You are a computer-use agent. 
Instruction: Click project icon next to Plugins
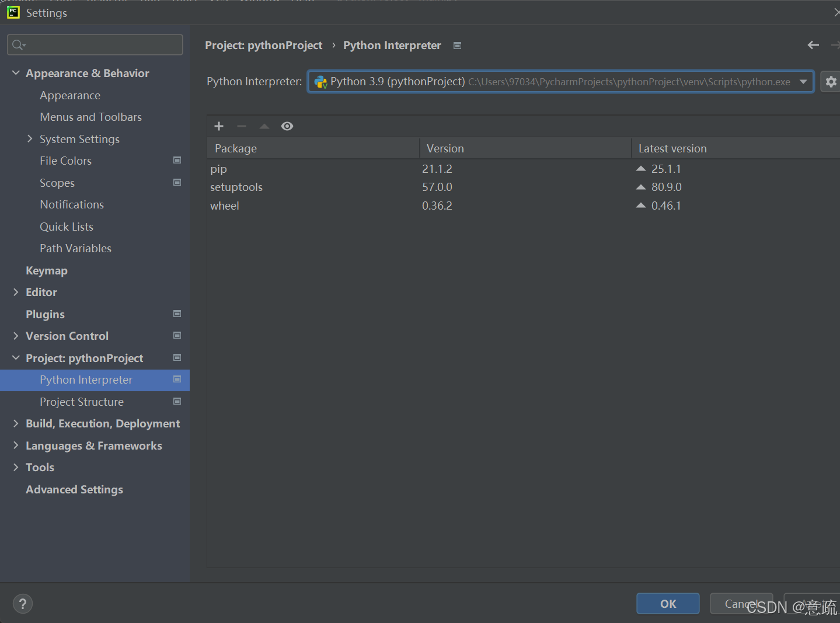coord(177,314)
